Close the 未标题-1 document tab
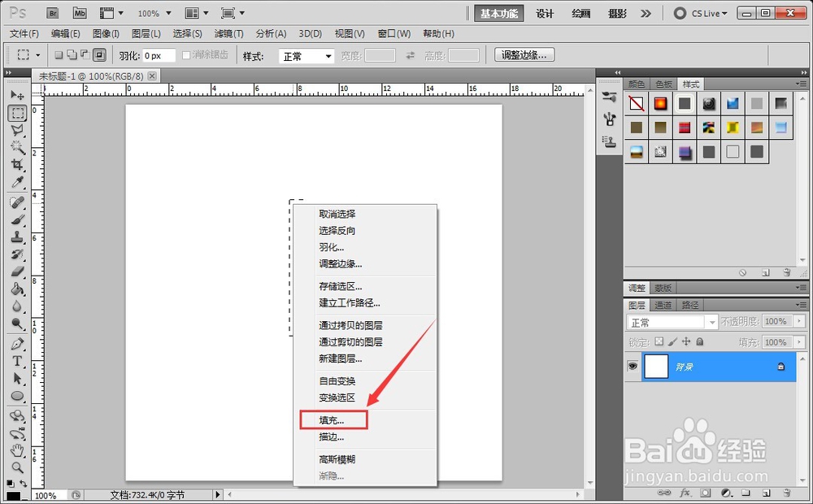813x504 pixels. 152,76
